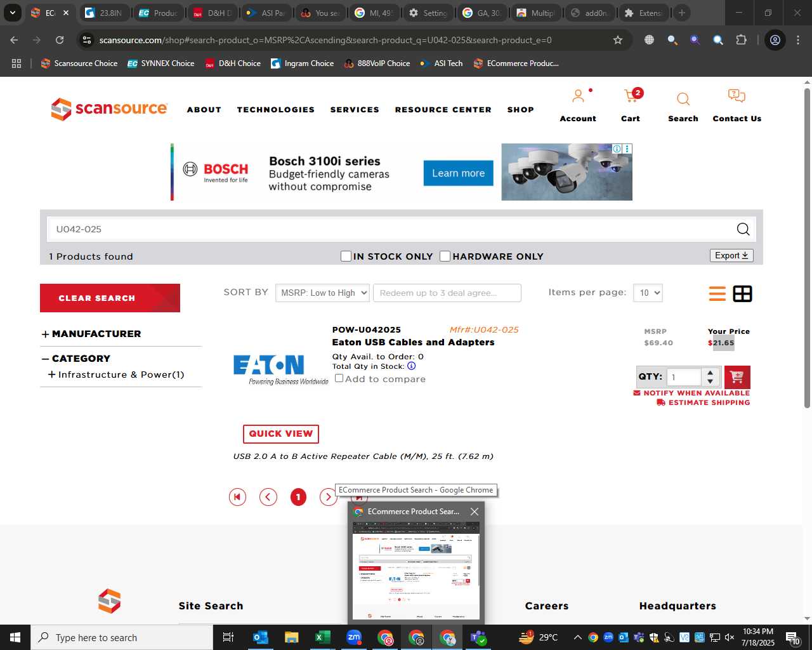Open Sort By dropdown

(322, 293)
